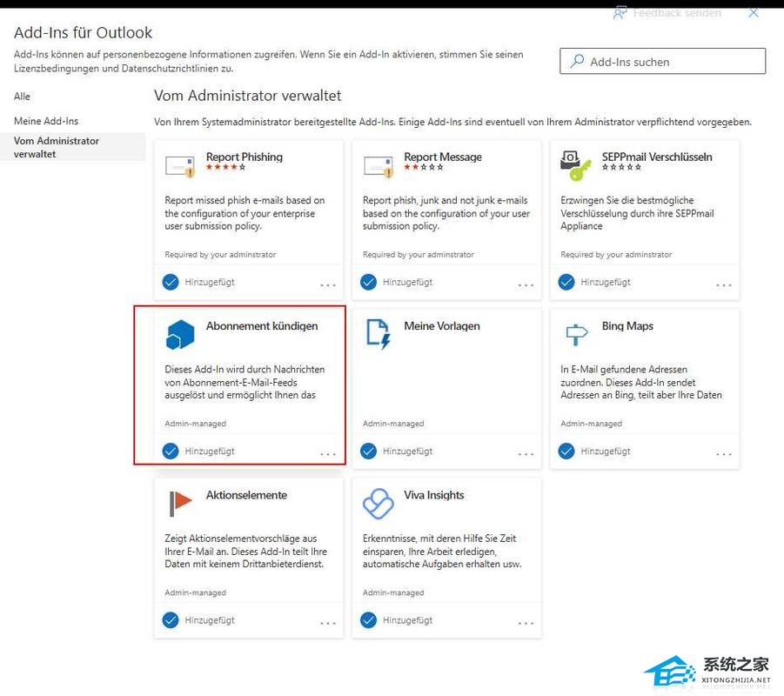Click the Aktionselemente flag icon

[x=180, y=502]
